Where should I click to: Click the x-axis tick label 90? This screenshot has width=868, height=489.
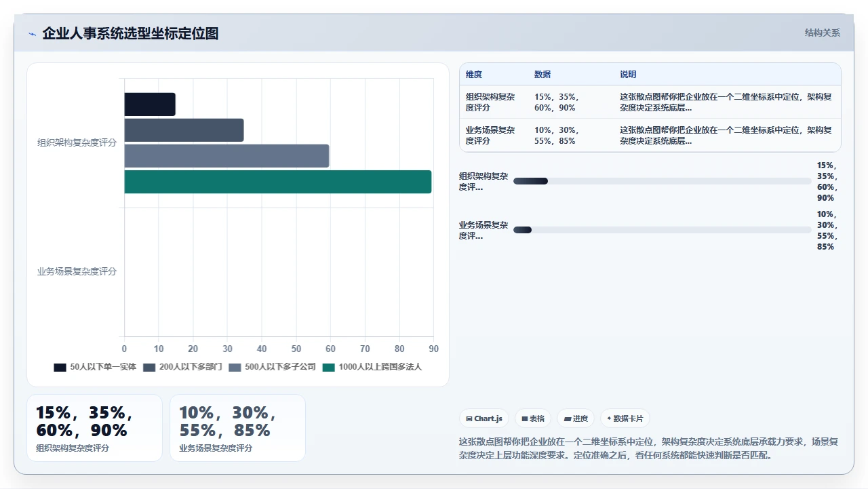point(434,349)
